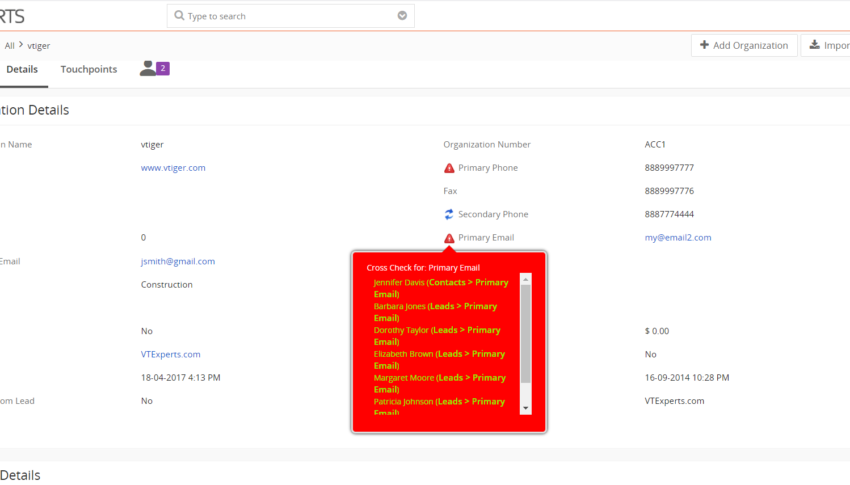Image resolution: width=850 pixels, height=485 pixels.
Task: Open the www.vtiger.com website link
Action: [x=173, y=168]
